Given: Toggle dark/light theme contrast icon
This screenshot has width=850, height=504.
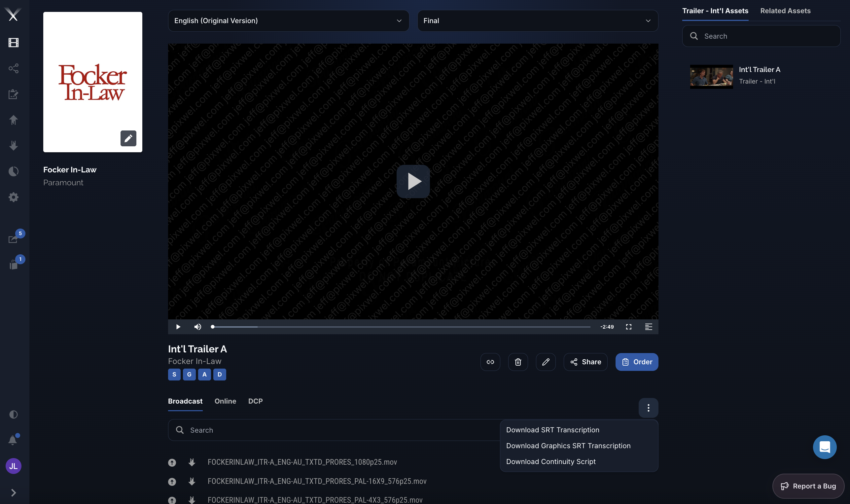Looking at the screenshot, I should pyautogui.click(x=13, y=414).
